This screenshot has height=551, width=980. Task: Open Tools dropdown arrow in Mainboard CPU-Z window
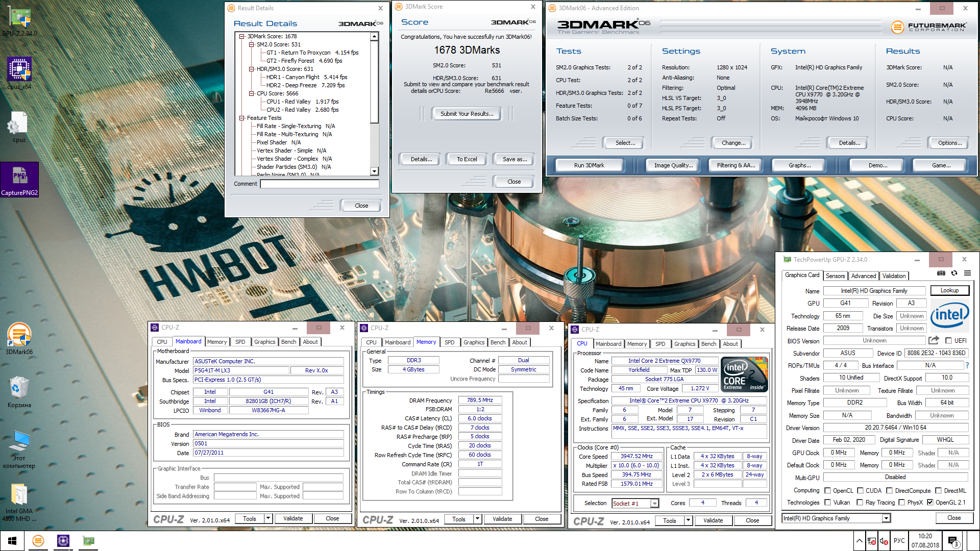pos(267,518)
